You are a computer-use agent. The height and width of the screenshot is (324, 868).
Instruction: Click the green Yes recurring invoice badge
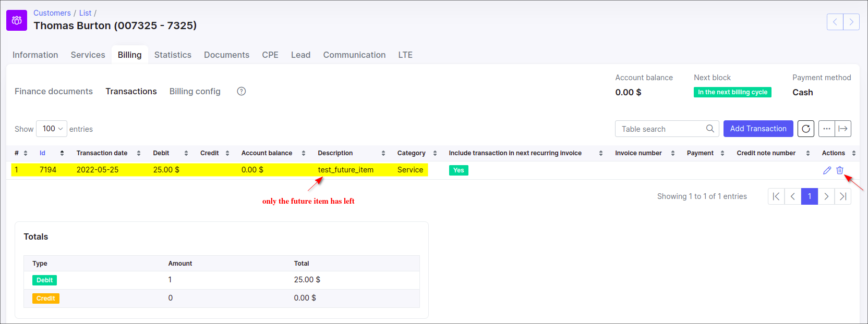[x=459, y=170]
